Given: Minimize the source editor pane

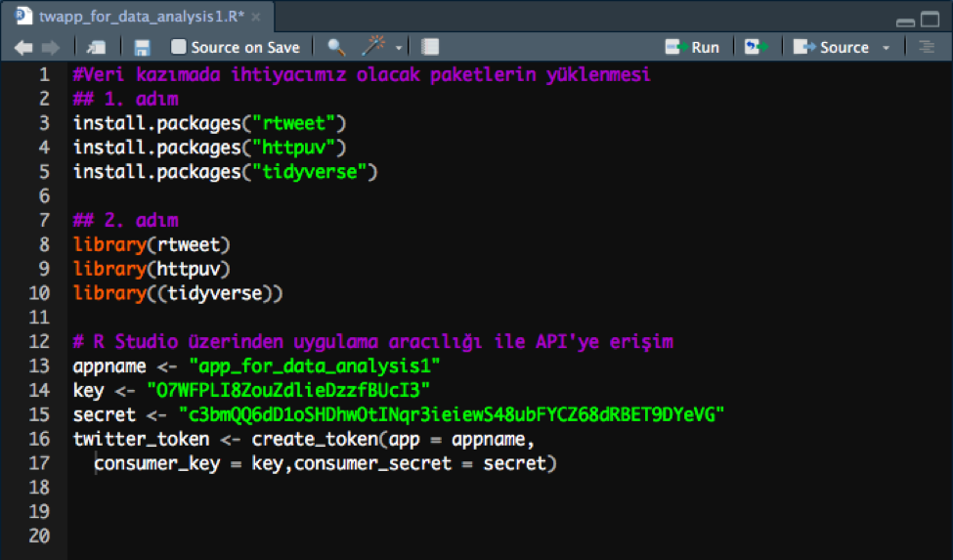Looking at the screenshot, I should coord(905,20).
